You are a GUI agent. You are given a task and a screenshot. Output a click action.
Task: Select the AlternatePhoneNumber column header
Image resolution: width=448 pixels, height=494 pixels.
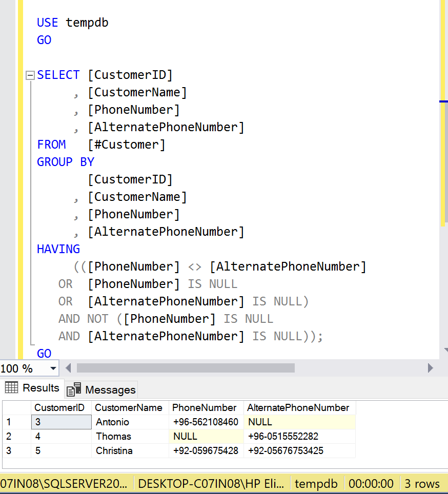coord(298,408)
